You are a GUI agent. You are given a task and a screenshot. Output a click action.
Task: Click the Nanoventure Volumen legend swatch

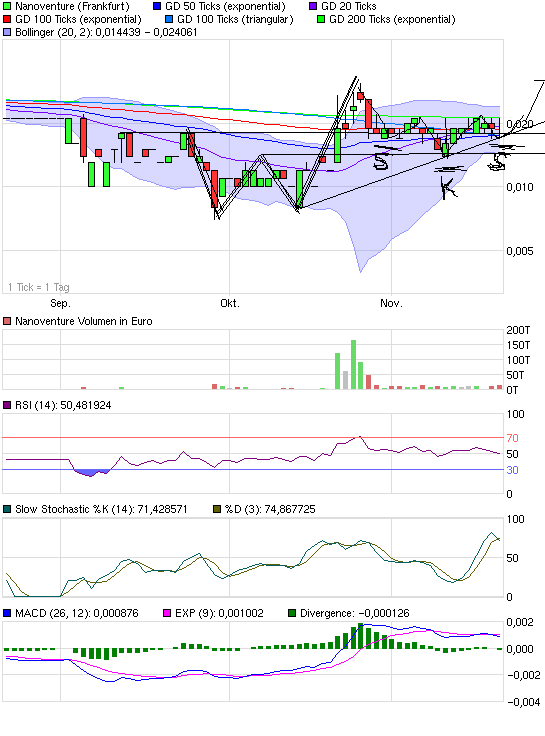coord(7,322)
